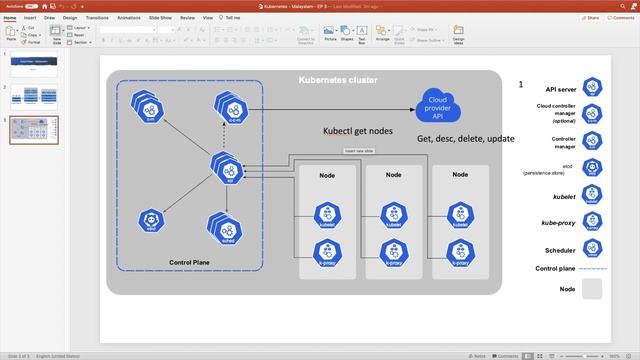The width and height of the screenshot is (640, 360).
Task: Open the Slide Show ribbon tab
Action: pyautogui.click(x=160, y=18)
